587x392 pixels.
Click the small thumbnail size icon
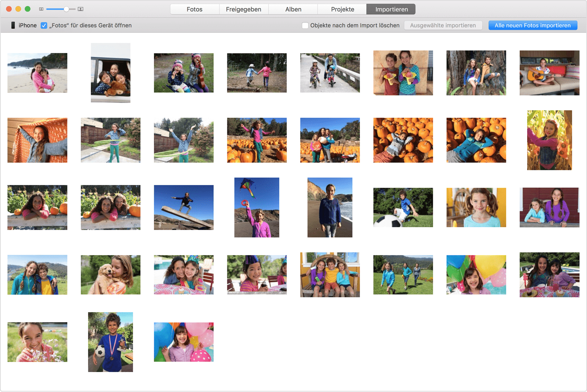(41, 9)
